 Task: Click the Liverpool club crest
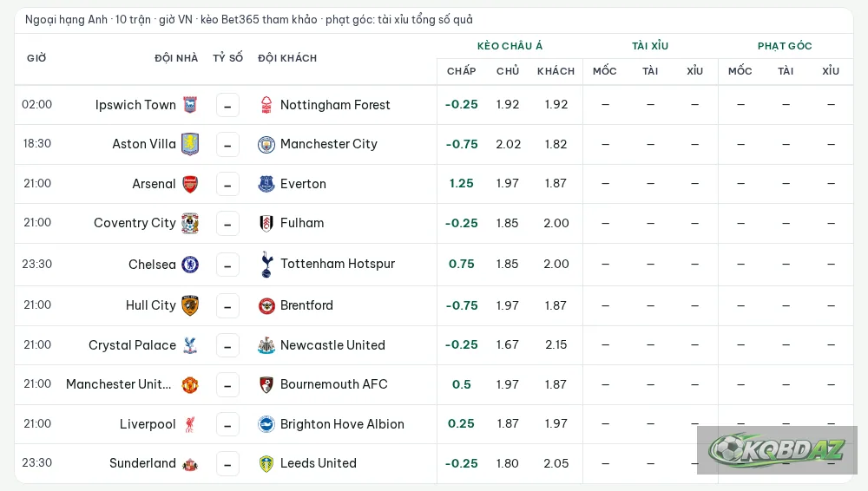click(190, 424)
